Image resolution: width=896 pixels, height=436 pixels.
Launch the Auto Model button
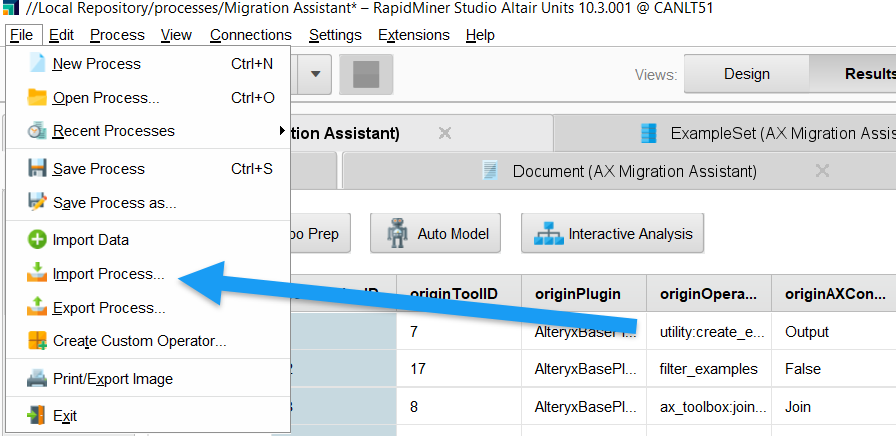(435, 234)
